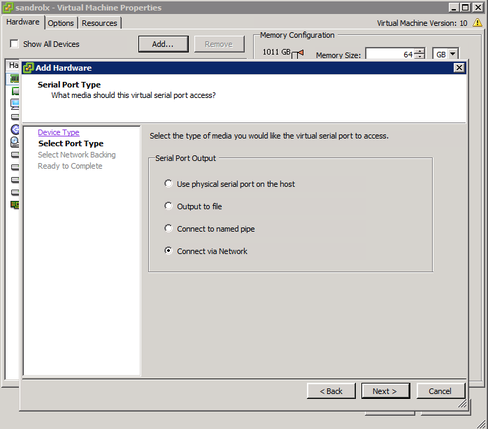Choose the 'Output to file' option
The width and height of the screenshot is (488, 429).
[168, 206]
